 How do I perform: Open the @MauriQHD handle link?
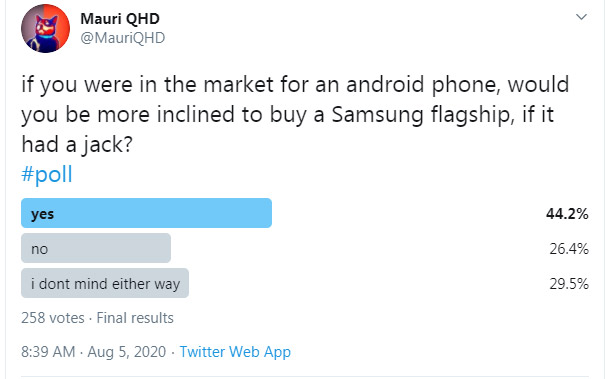123,38
